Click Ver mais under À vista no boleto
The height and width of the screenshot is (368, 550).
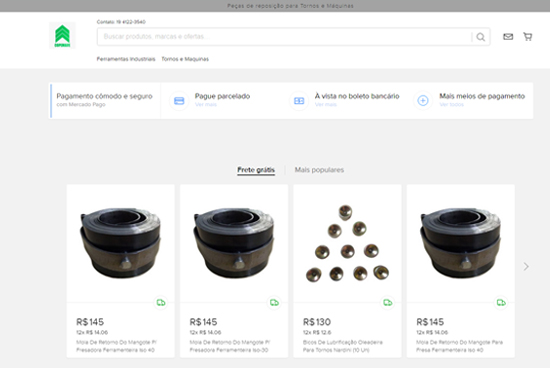tap(326, 105)
